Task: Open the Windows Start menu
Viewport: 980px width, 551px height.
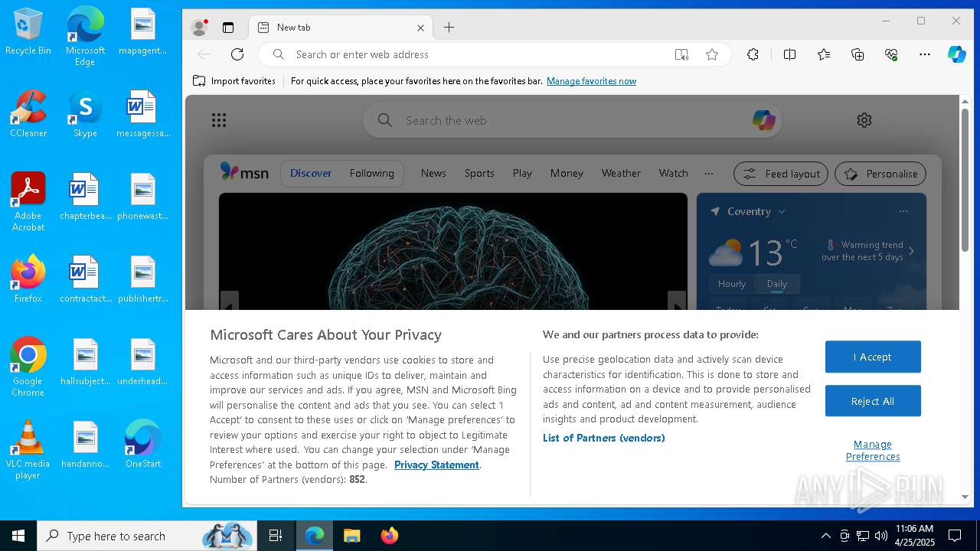Action: point(18,536)
